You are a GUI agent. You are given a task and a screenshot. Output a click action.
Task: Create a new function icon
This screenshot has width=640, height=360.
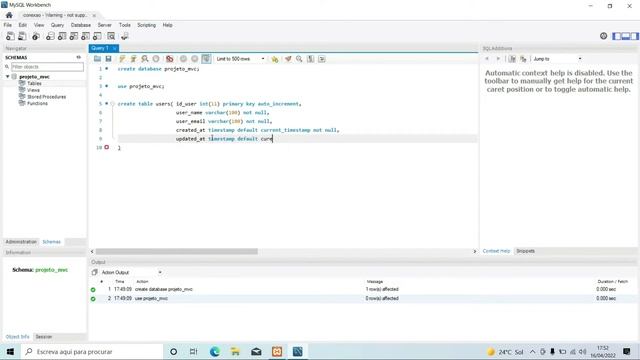pyautogui.click(x=97, y=36)
